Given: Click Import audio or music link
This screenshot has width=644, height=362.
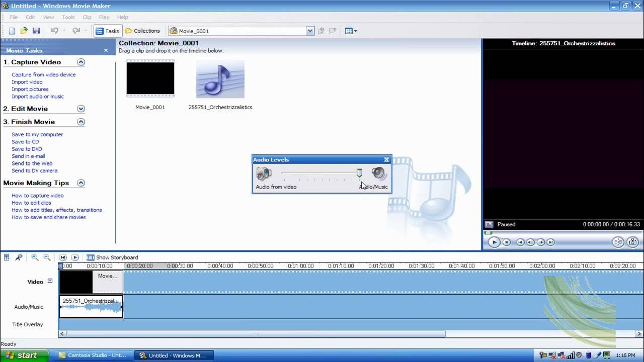Looking at the screenshot, I should (x=38, y=97).
